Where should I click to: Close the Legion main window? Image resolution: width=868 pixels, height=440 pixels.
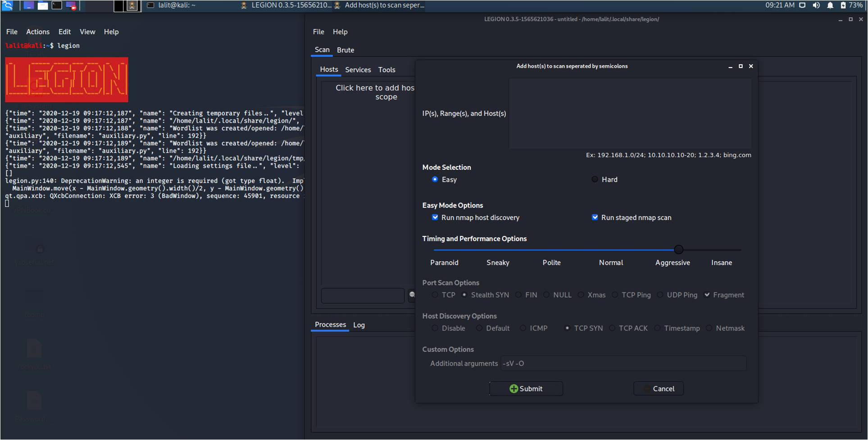861,19
